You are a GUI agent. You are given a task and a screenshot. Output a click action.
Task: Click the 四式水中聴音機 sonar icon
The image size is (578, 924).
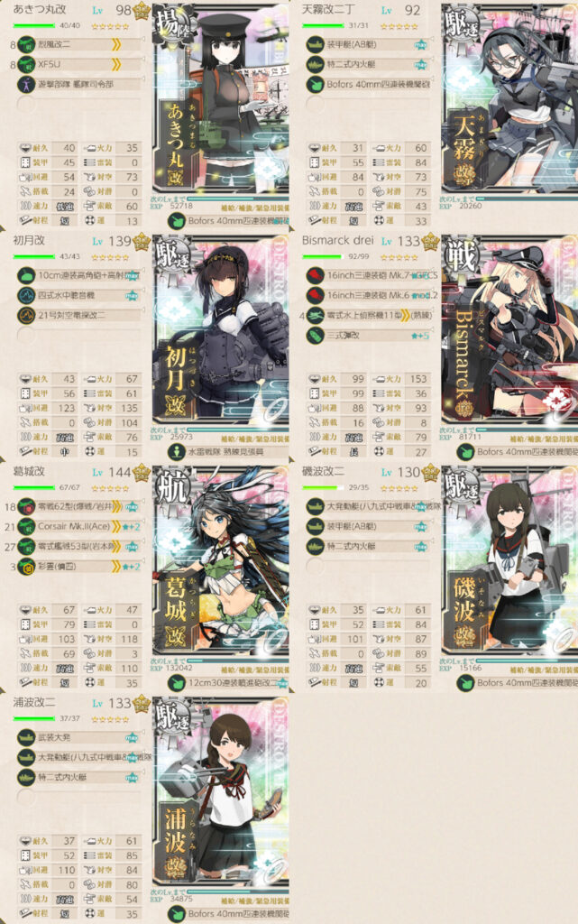point(26,295)
